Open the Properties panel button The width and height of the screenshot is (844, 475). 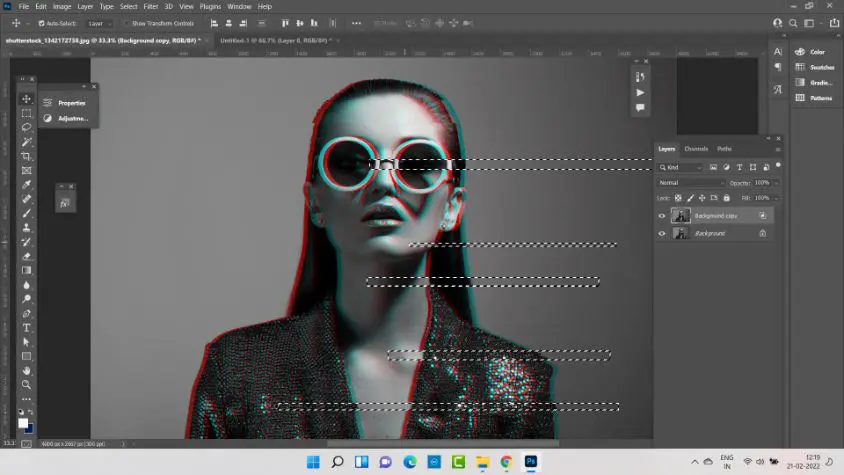(x=66, y=102)
